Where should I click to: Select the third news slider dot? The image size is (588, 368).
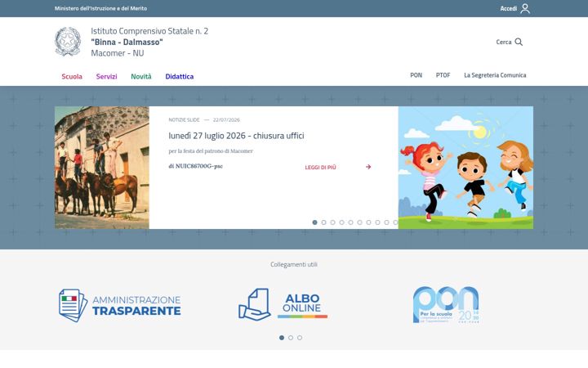point(332,222)
